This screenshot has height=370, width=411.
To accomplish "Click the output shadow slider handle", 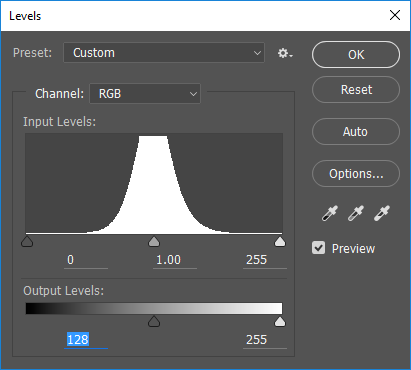I will coord(154,321).
